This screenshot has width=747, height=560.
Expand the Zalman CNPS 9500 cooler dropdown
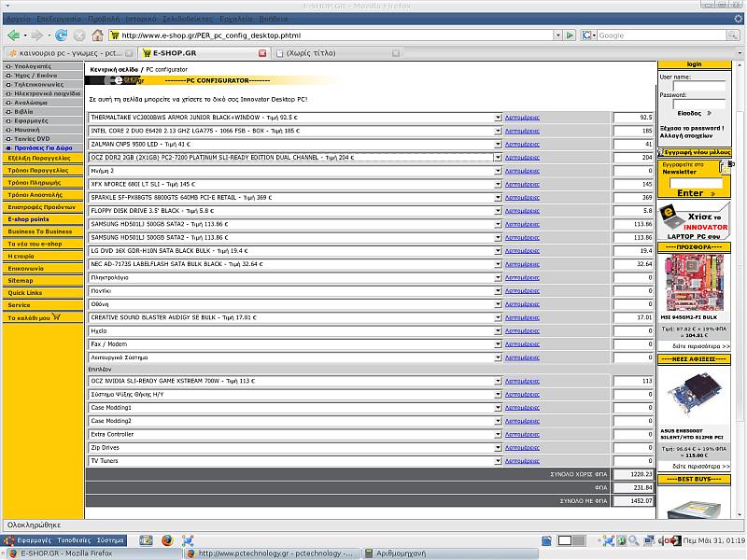pyautogui.click(x=498, y=145)
